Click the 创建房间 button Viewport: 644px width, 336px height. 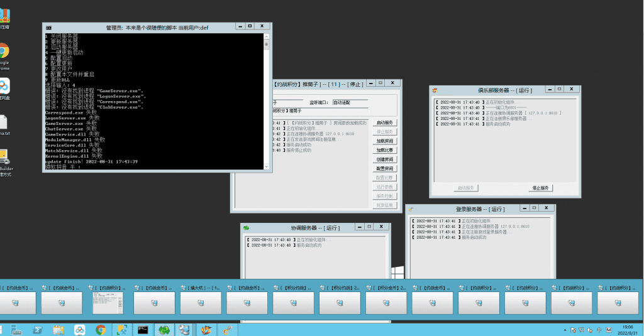point(385,159)
